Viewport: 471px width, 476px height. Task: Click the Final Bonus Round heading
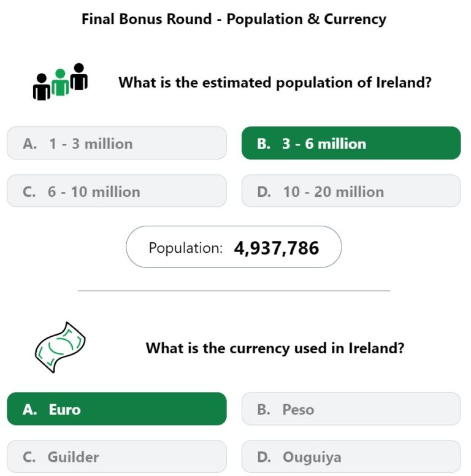pyautogui.click(x=234, y=19)
